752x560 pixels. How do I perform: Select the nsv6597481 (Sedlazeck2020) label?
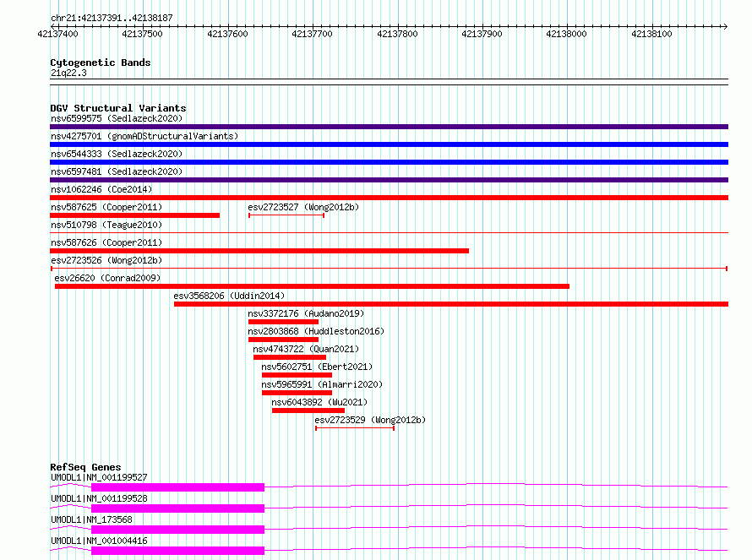117,171
